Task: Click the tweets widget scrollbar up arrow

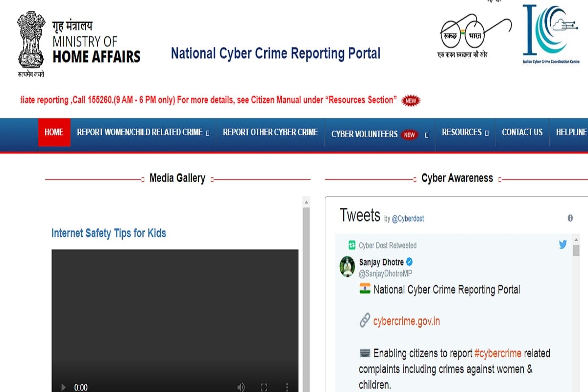Action: (576, 239)
